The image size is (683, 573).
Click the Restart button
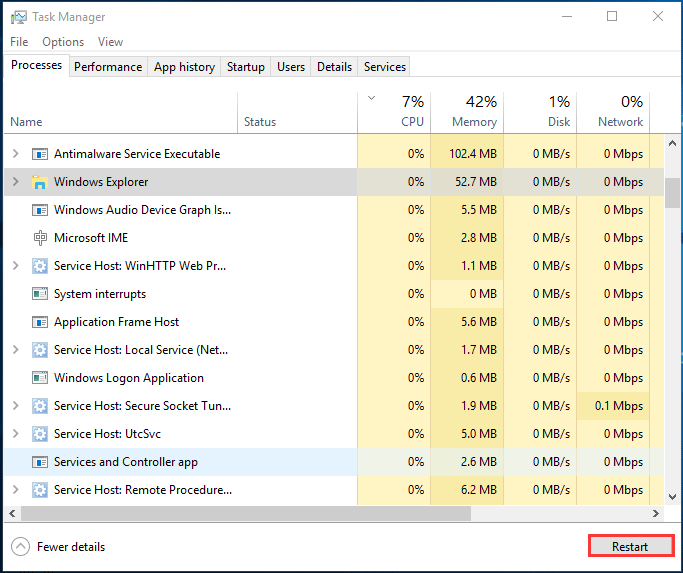[630, 546]
